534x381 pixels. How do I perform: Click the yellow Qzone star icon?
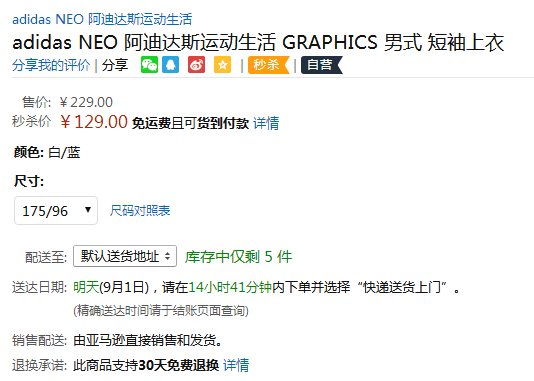[x=222, y=65]
